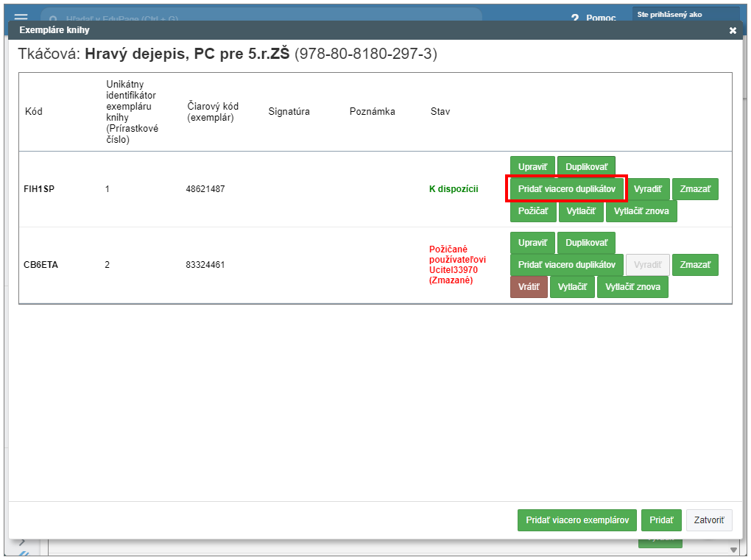Click Vytlačiť for copy FIH1SP
751x560 pixels.
coord(582,211)
